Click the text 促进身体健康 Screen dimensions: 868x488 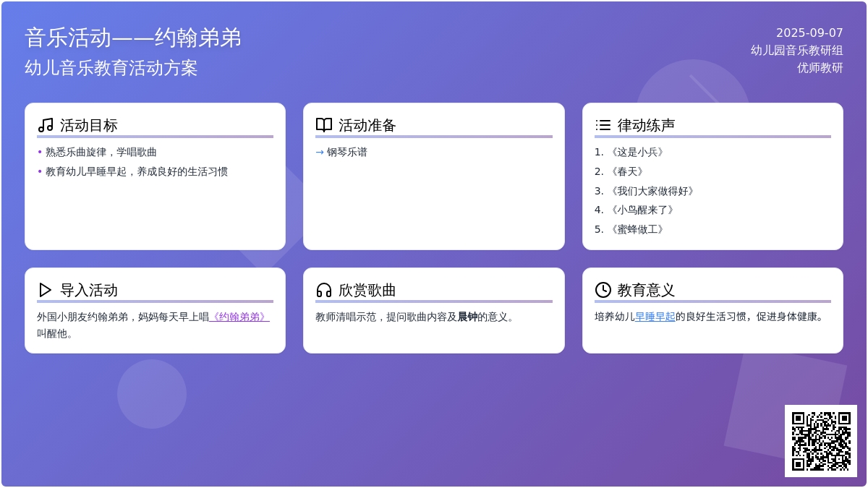tap(786, 317)
